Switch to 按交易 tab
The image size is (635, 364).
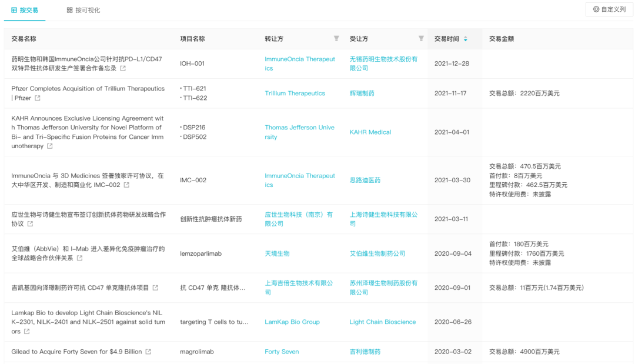click(x=25, y=10)
